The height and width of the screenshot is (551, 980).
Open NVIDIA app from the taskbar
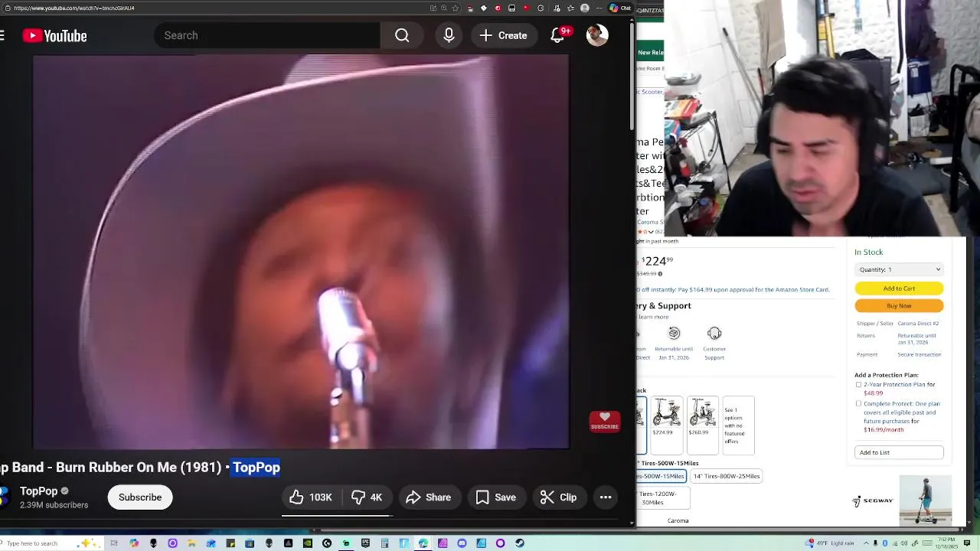coord(308,543)
